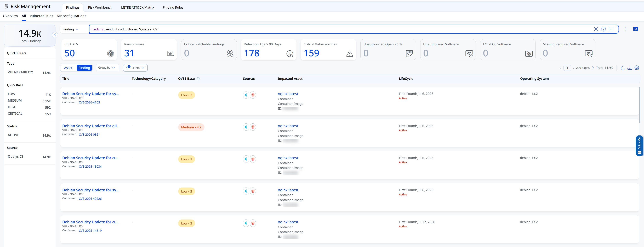
Task: Open the CVE-2026-4105 link
Action: (x=89, y=102)
